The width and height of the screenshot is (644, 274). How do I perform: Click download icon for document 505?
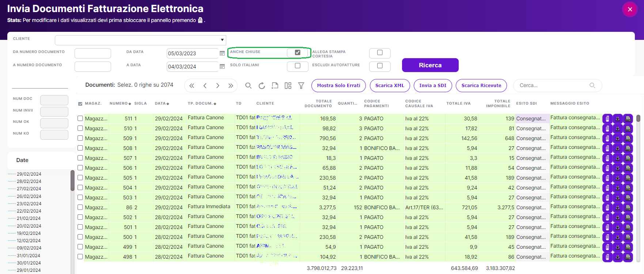coord(618,178)
